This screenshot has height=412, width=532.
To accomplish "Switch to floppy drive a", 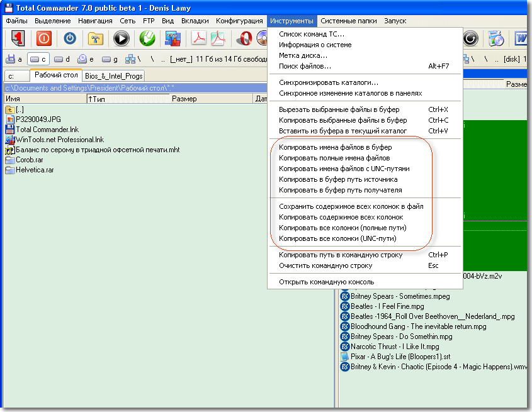I will click(14, 59).
